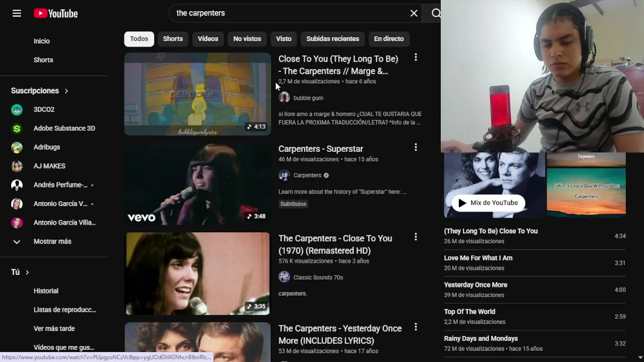Click the search magnifier button
644x362 pixels.
436,14
